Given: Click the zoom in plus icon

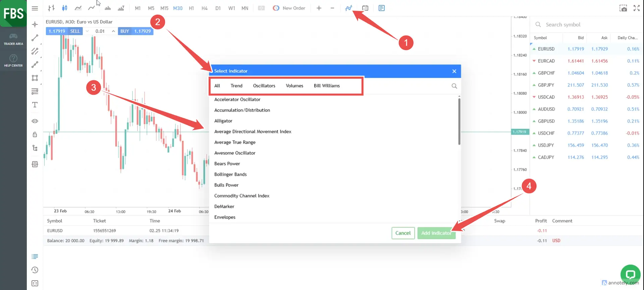Looking at the screenshot, I should tap(319, 8).
